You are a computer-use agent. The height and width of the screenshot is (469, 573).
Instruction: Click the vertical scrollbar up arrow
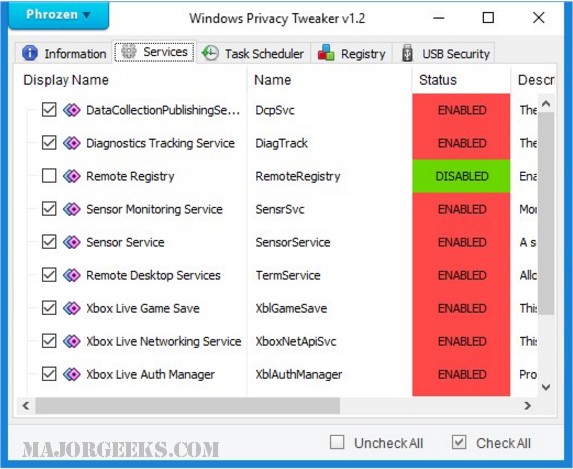(546, 104)
